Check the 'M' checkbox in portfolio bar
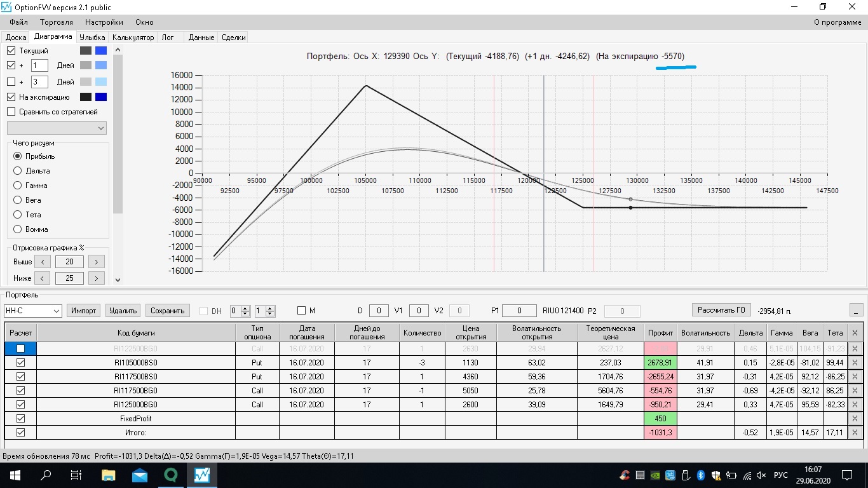This screenshot has height=488, width=868. click(x=302, y=311)
